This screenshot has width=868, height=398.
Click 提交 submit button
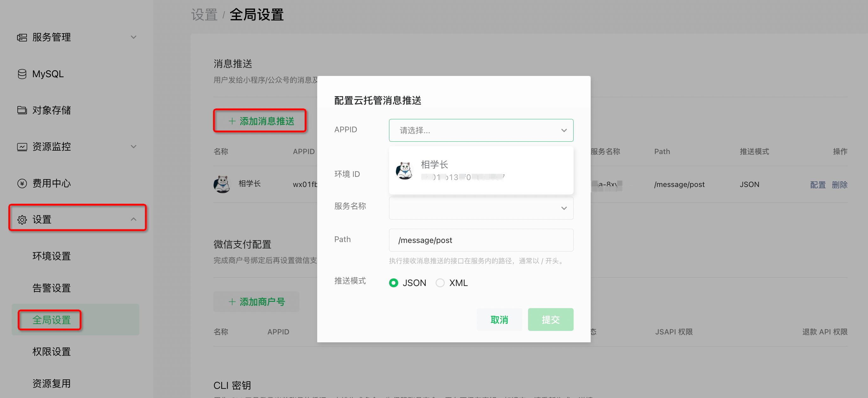(x=550, y=320)
